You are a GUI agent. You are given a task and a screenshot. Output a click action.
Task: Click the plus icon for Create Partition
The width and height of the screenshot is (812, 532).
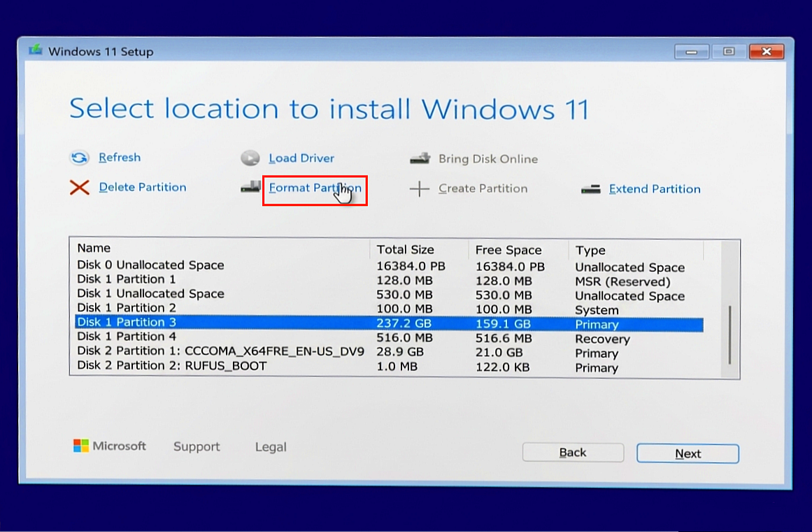[420, 189]
